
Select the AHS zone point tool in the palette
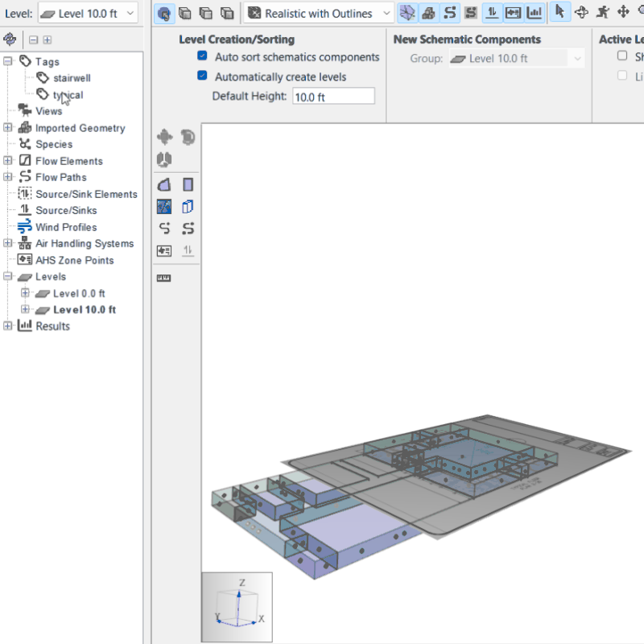tap(164, 250)
